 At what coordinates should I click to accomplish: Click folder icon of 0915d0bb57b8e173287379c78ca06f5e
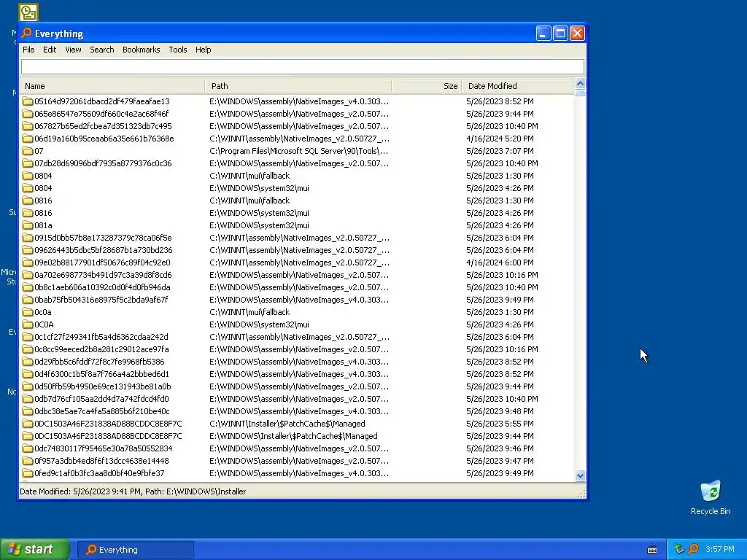28,238
